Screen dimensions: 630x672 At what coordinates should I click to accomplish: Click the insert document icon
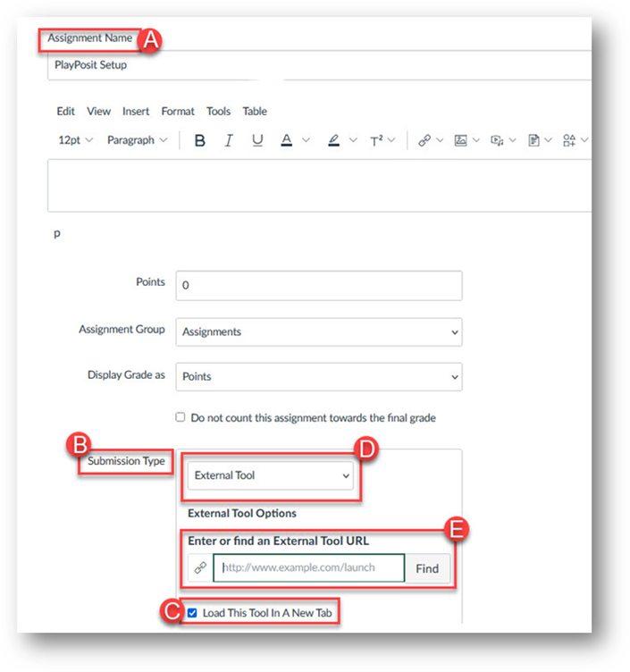tap(533, 140)
